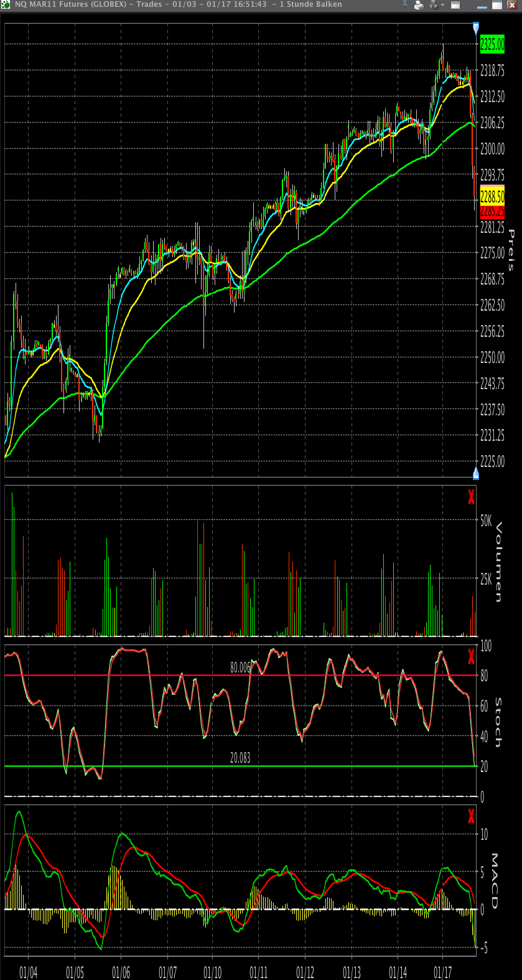Click the 01/05 date on time axis
The width and height of the screenshot is (522, 980).
(x=75, y=973)
